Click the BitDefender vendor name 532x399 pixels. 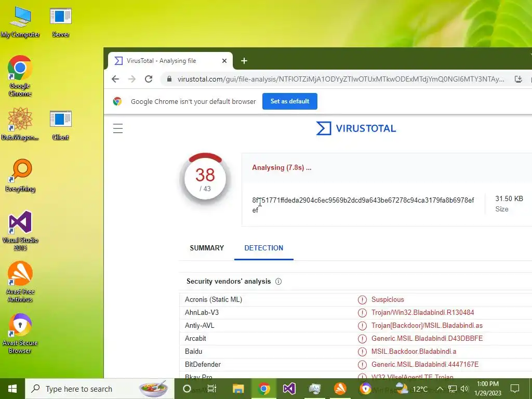(203, 364)
